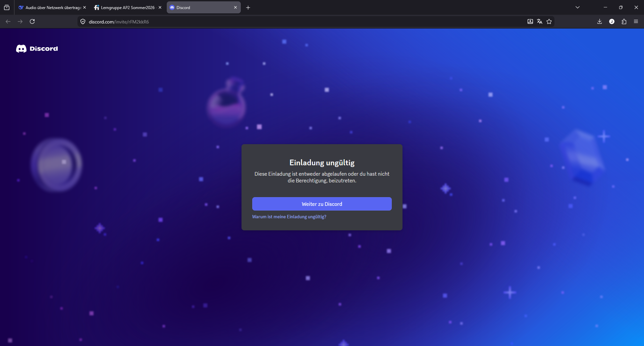The image size is (644, 346).
Task: Open the account profile icon in the toolbar
Action: click(x=612, y=21)
